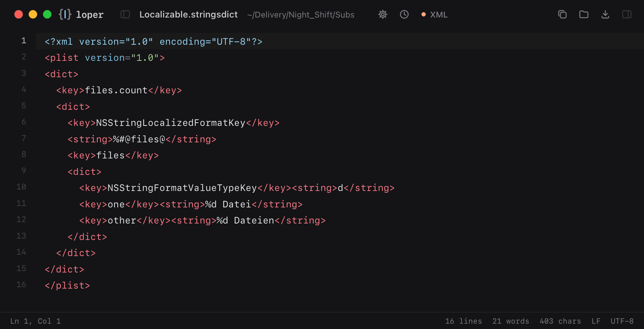Viewport: 644px width, 329px height.
Task: Close the window with red button
Action: click(19, 14)
